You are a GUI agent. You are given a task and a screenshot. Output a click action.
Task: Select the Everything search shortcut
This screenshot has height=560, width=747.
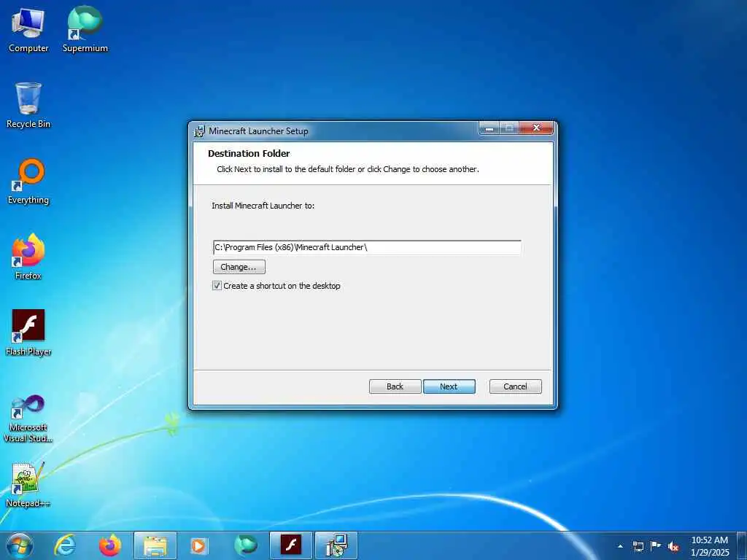tap(28, 182)
